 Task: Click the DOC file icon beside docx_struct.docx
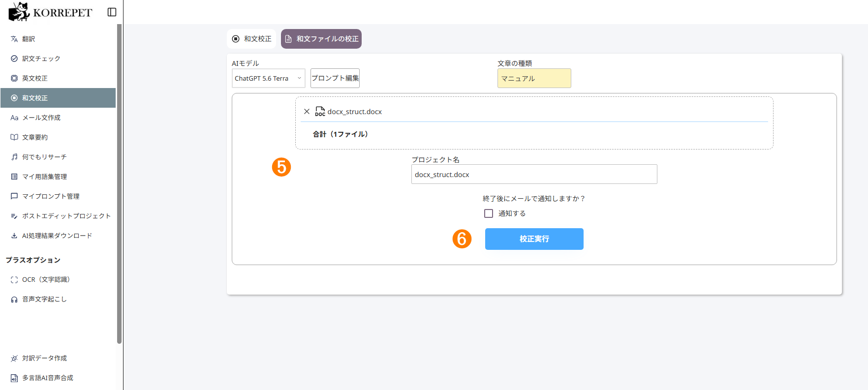[x=320, y=112]
